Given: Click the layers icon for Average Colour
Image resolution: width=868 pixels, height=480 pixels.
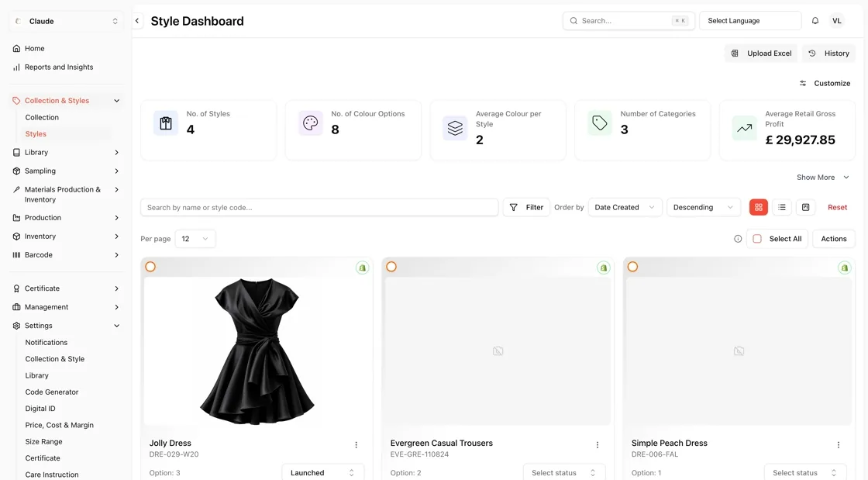Looking at the screenshot, I should (x=455, y=128).
